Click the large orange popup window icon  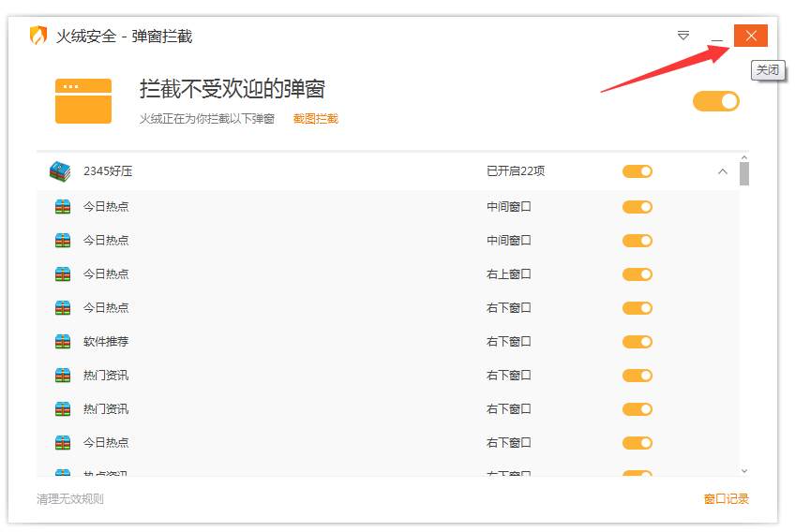83,101
